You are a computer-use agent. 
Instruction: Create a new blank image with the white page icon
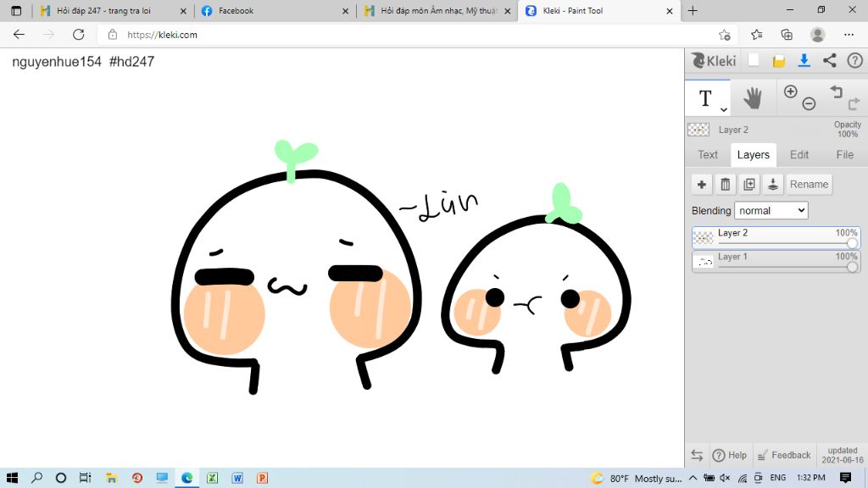pyautogui.click(x=753, y=60)
